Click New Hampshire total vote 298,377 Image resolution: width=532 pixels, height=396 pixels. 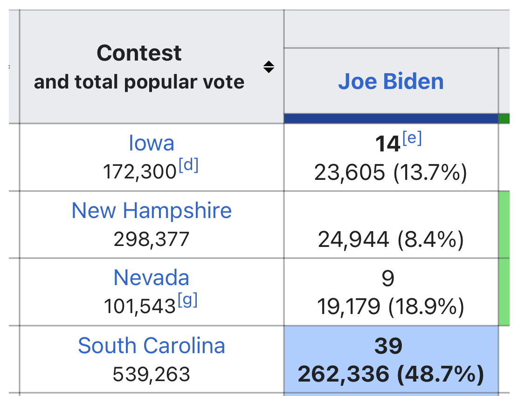click(x=152, y=240)
